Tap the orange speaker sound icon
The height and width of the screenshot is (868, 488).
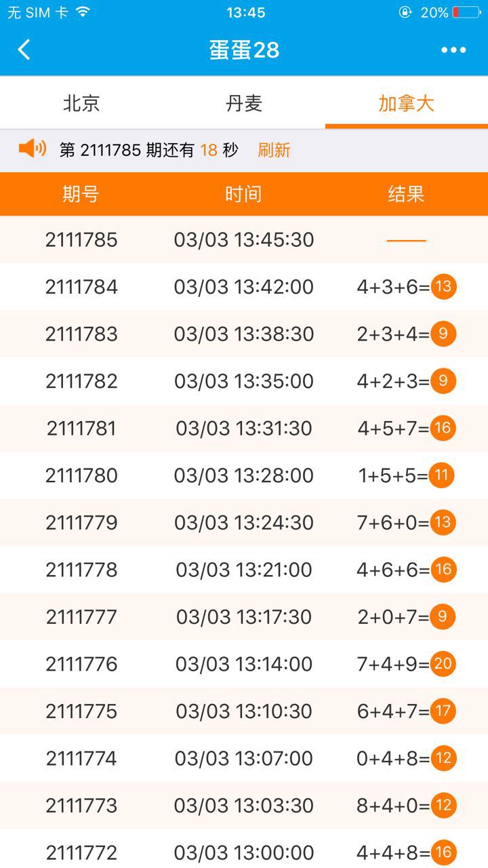click(x=33, y=149)
